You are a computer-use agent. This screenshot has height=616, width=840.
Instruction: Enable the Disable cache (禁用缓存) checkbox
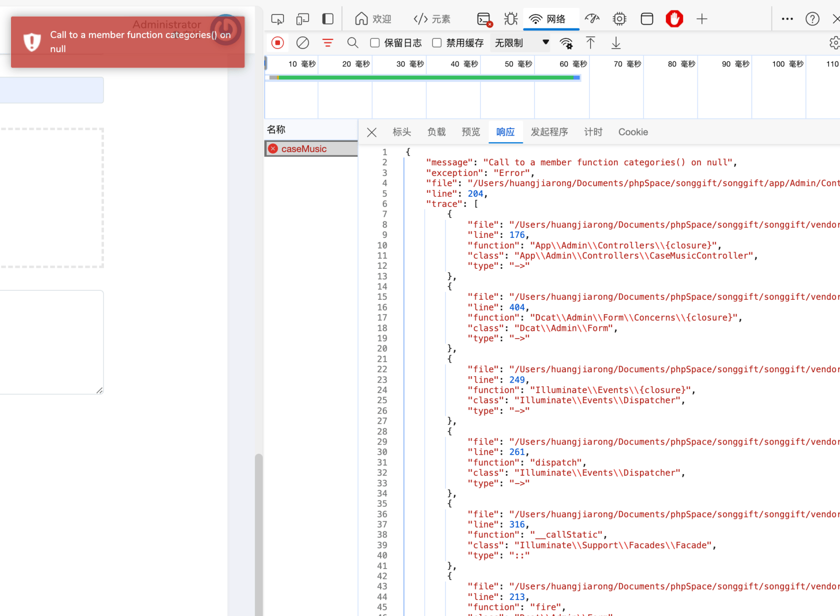[436, 43]
